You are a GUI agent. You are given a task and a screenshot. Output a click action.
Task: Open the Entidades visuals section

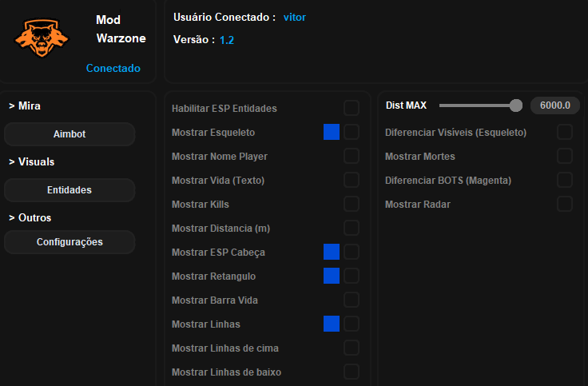[70, 190]
